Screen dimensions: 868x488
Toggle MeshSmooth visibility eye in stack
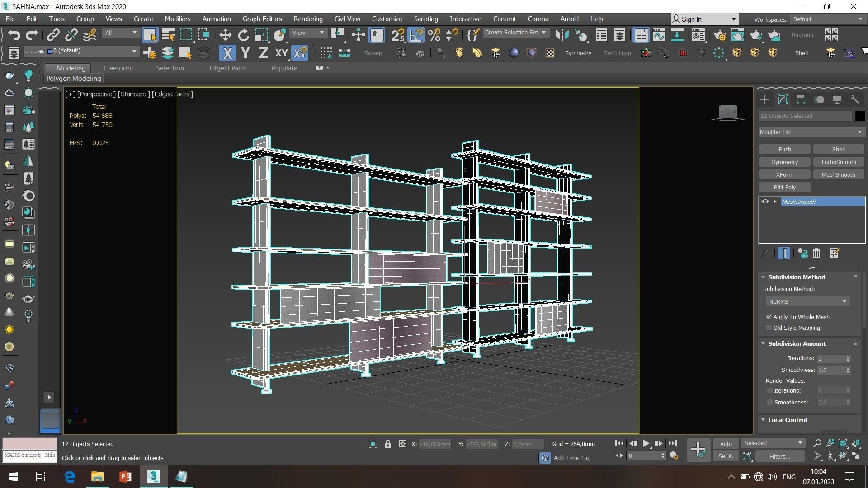[765, 202]
